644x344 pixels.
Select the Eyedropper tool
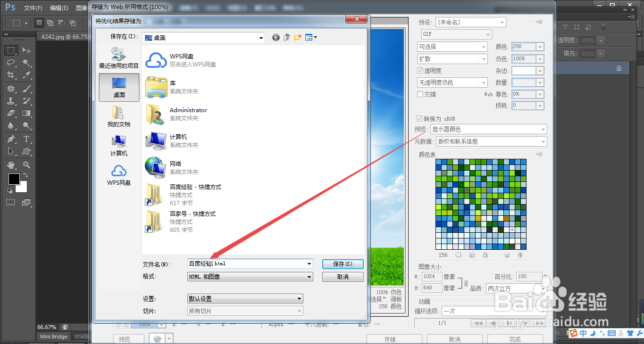[27, 75]
